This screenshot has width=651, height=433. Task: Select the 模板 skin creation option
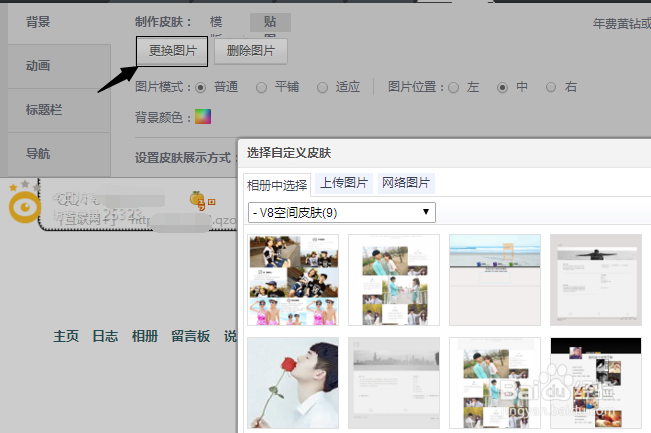216,22
